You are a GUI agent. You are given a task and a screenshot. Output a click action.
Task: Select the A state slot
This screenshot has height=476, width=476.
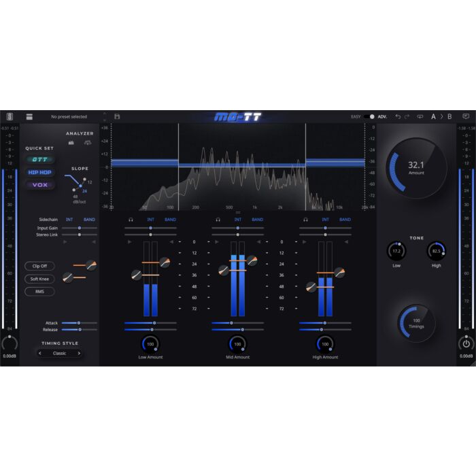pos(434,116)
